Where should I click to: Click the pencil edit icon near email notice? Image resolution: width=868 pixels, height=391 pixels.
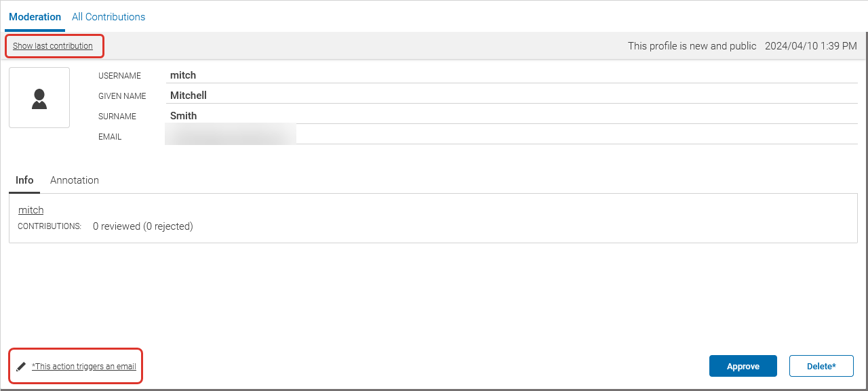(x=20, y=365)
